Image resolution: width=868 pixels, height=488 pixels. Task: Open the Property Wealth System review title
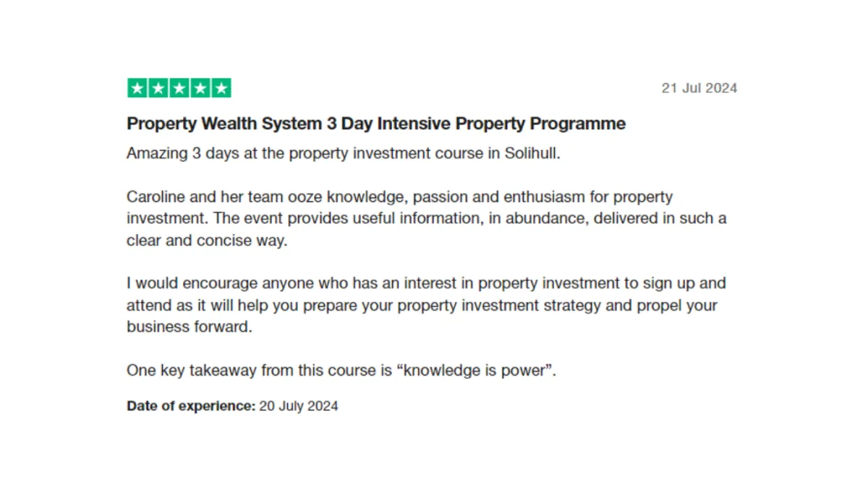pos(376,124)
